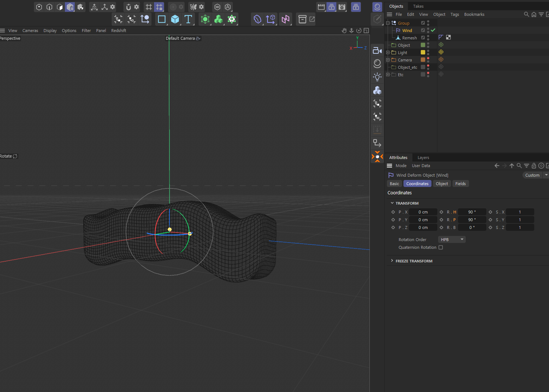Expand the Light folder in object tree
This screenshot has height=392, width=549.
click(x=388, y=53)
